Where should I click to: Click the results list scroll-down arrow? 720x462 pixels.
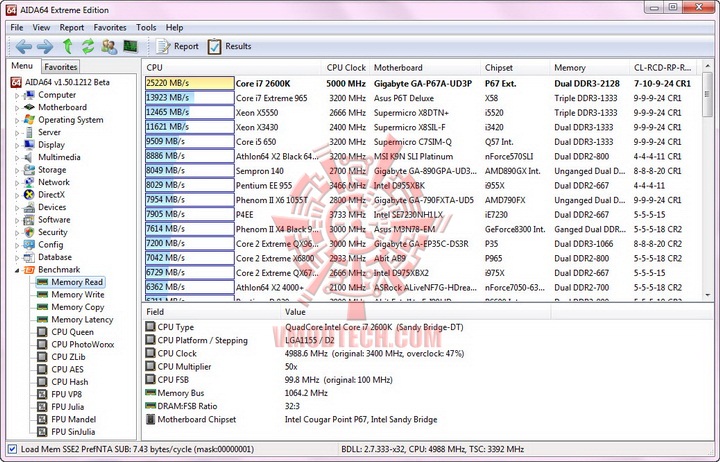707,295
